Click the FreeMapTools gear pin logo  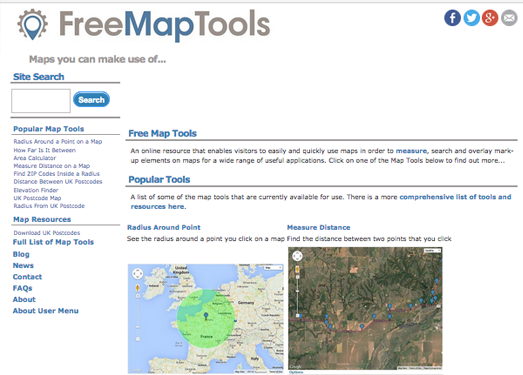[32, 24]
